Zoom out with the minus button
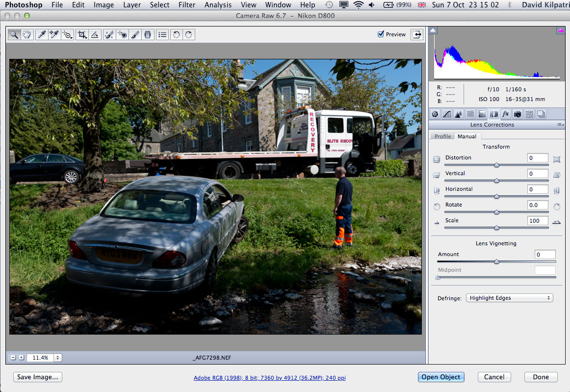This screenshot has height=392, width=570. [13, 358]
